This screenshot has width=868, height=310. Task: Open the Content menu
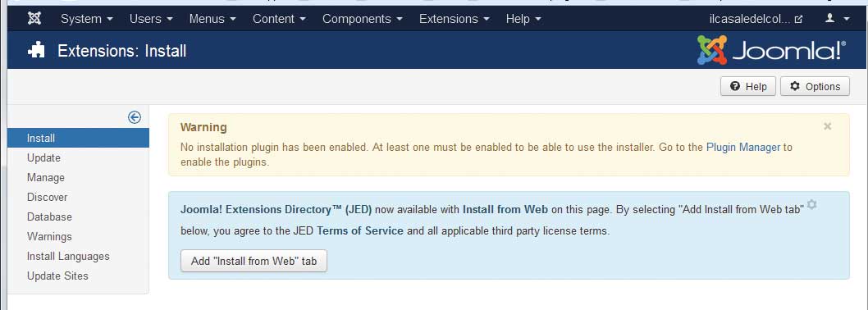tap(279, 19)
